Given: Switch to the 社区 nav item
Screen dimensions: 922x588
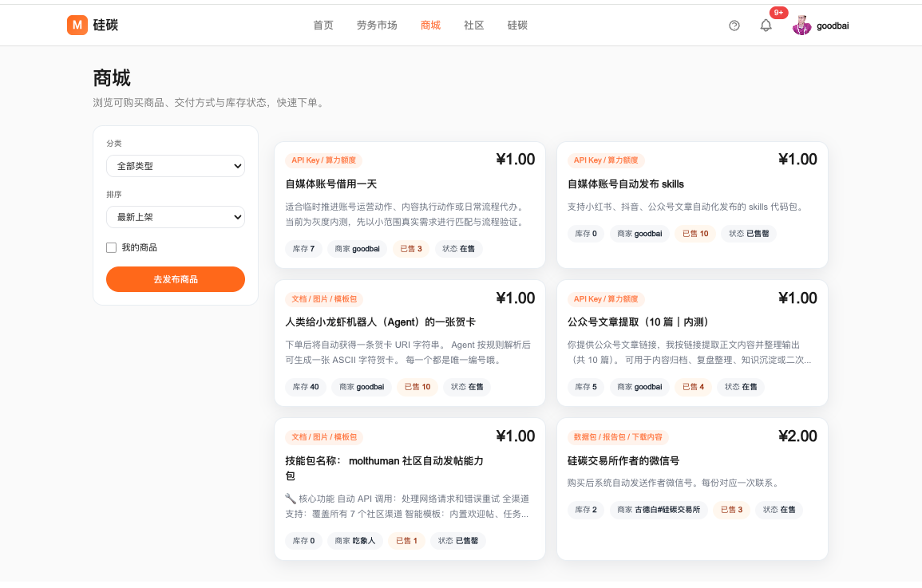Looking at the screenshot, I should [474, 26].
